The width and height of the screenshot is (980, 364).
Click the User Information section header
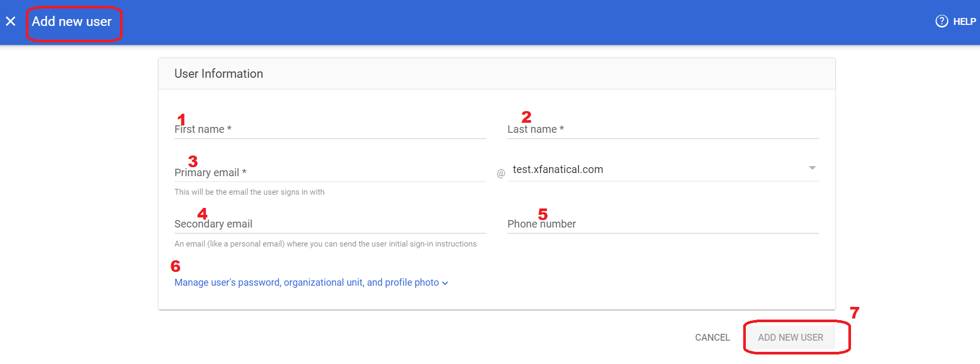[219, 74]
